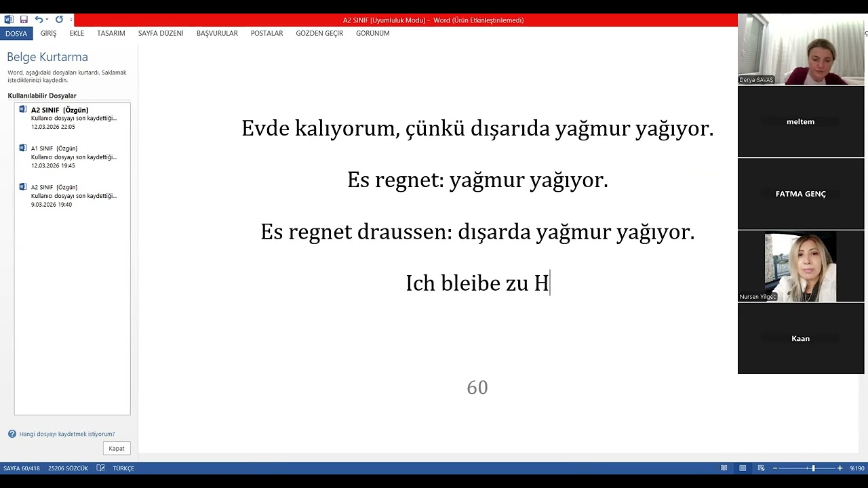868x488 pixels.
Task: Switch to Read Mode view icon
Action: 724,468
